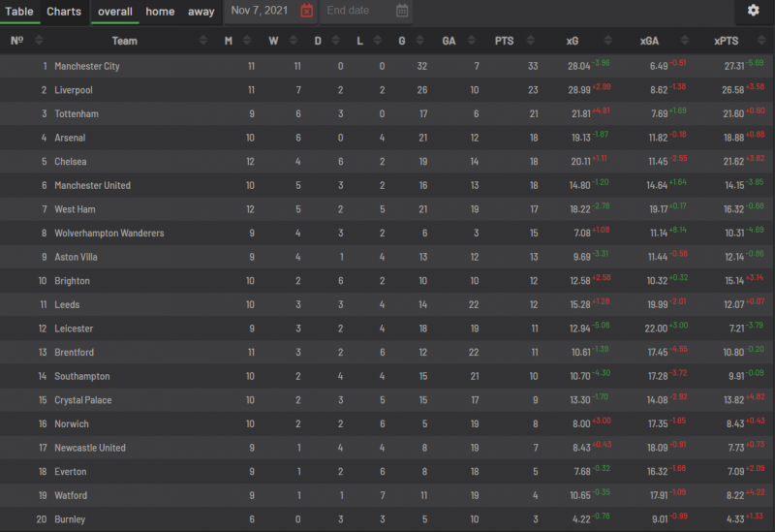Switch to away matches filter
775x532 pixels.
coord(201,12)
